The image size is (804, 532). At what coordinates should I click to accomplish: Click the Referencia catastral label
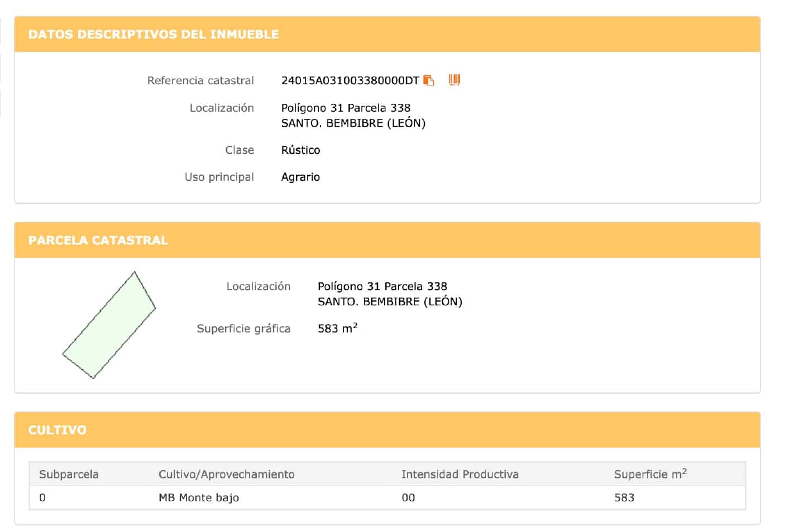200,80
